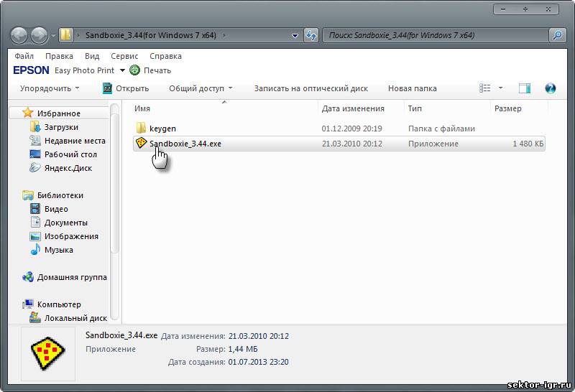This screenshot has height=392, width=575.
Task: Click the Новая папка button
Action: tap(412, 88)
